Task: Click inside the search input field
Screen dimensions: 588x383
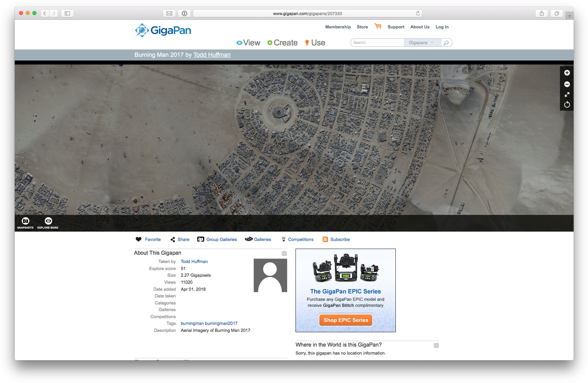Action: [377, 42]
